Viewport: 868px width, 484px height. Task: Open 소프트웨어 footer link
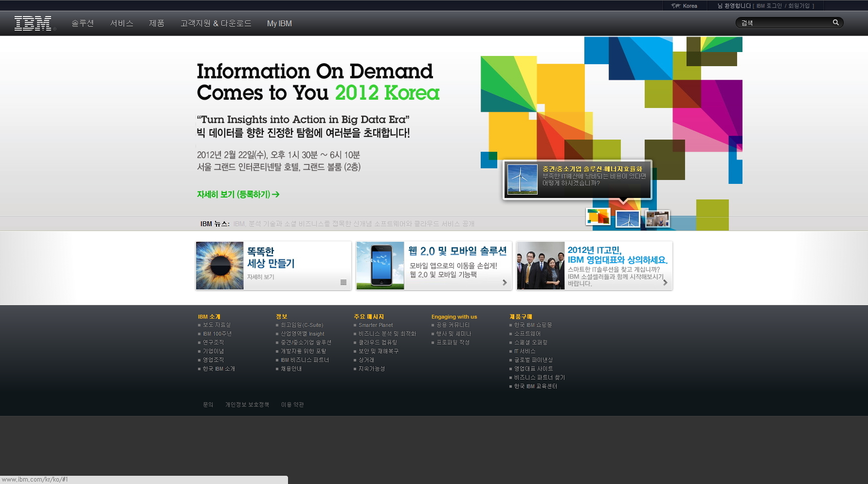(527, 334)
